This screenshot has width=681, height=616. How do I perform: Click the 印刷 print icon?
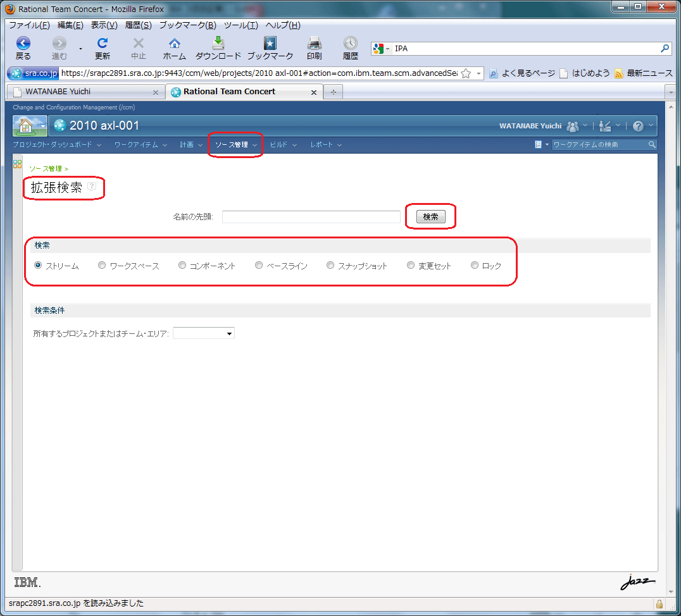point(314,44)
